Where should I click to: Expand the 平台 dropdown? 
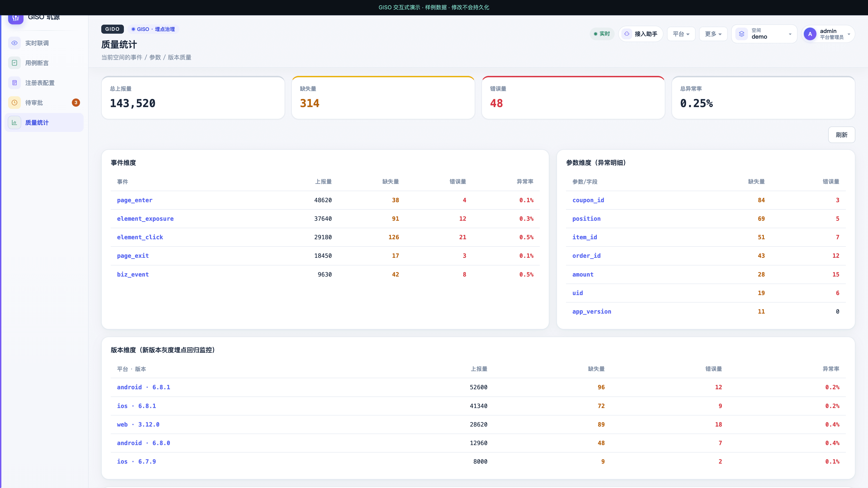681,34
